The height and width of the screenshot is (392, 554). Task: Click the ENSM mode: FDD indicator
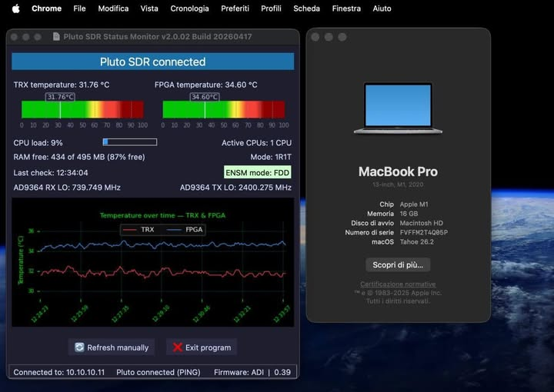(x=258, y=172)
